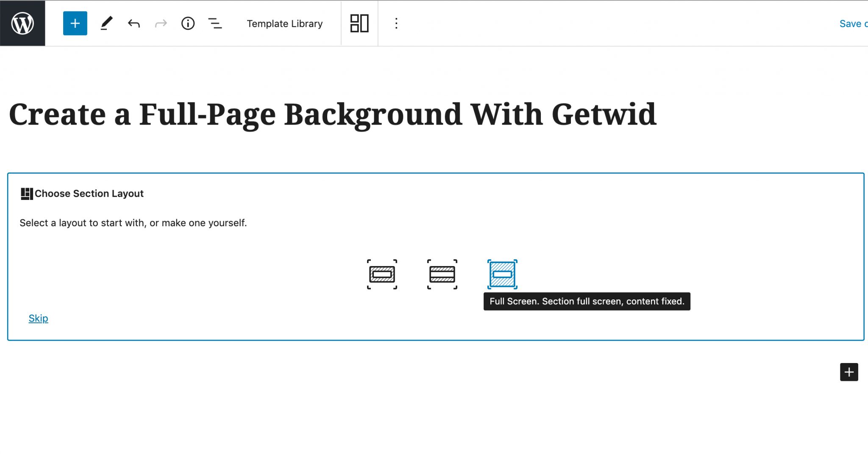The image size is (868, 466).
Task: Click the 'Choose Section Layout' heading
Action: click(x=89, y=194)
